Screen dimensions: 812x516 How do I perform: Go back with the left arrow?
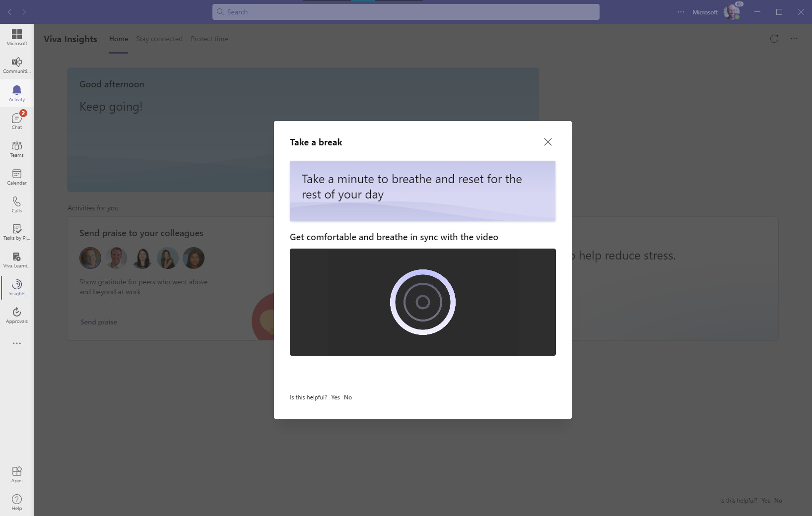pos(10,12)
